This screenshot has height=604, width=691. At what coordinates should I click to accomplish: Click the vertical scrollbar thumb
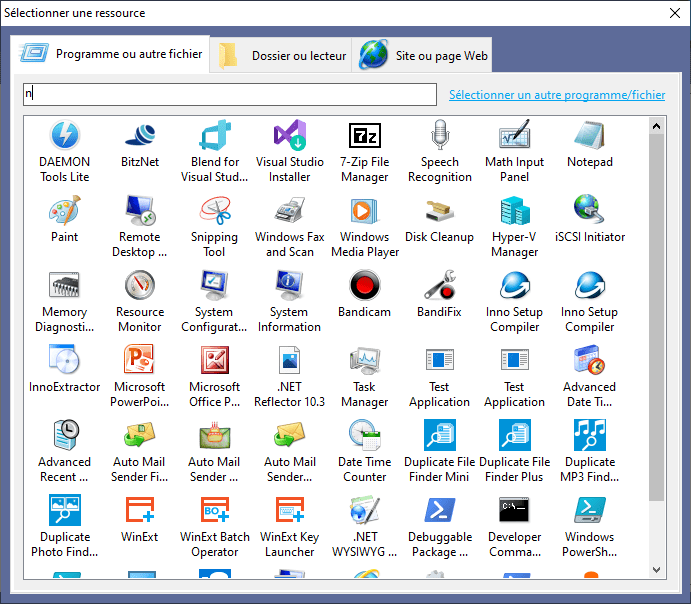point(656,317)
